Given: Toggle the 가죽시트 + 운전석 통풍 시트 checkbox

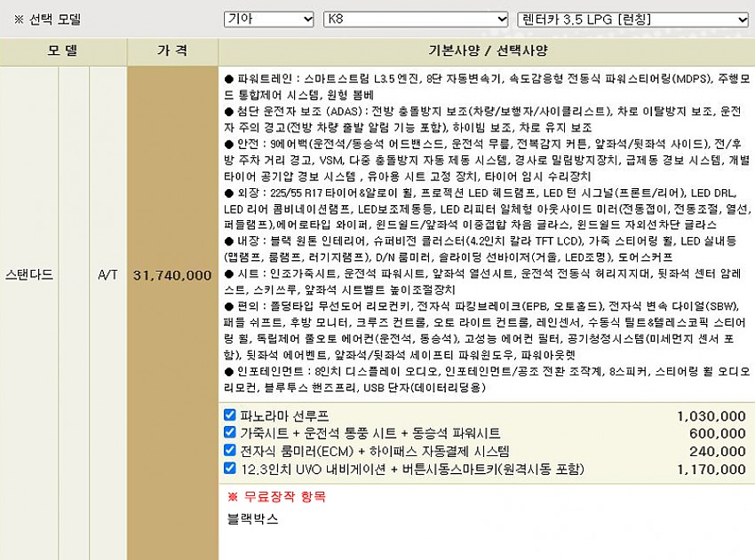Looking at the screenshot, I should (x=230, y=432).
